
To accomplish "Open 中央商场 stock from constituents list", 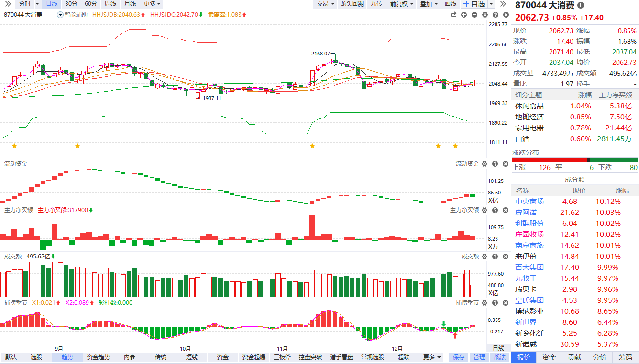I will click(x=529, y=202).
